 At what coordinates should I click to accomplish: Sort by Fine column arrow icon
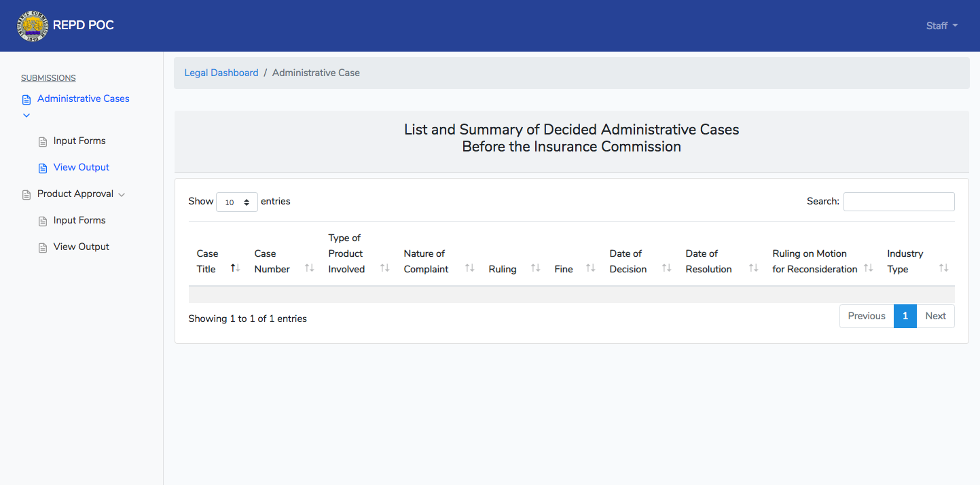click(x=591, y=268)
